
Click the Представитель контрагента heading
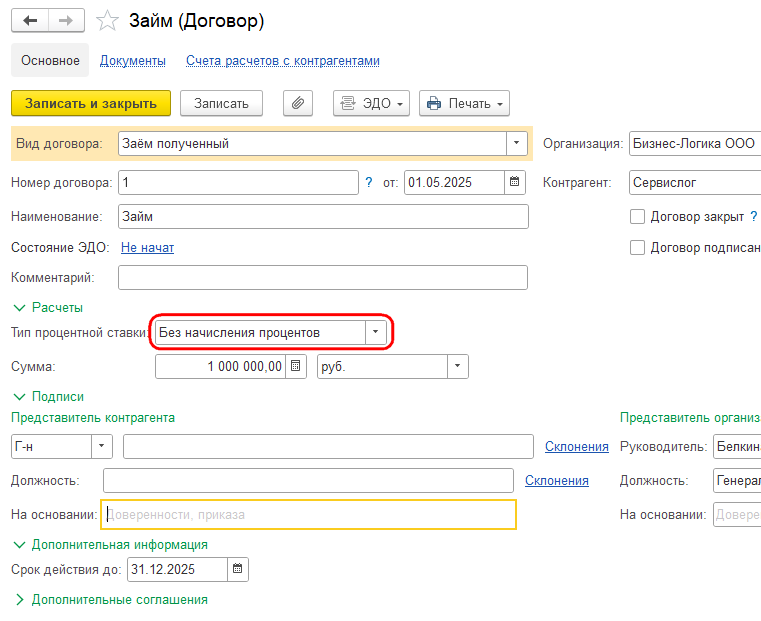93,418
